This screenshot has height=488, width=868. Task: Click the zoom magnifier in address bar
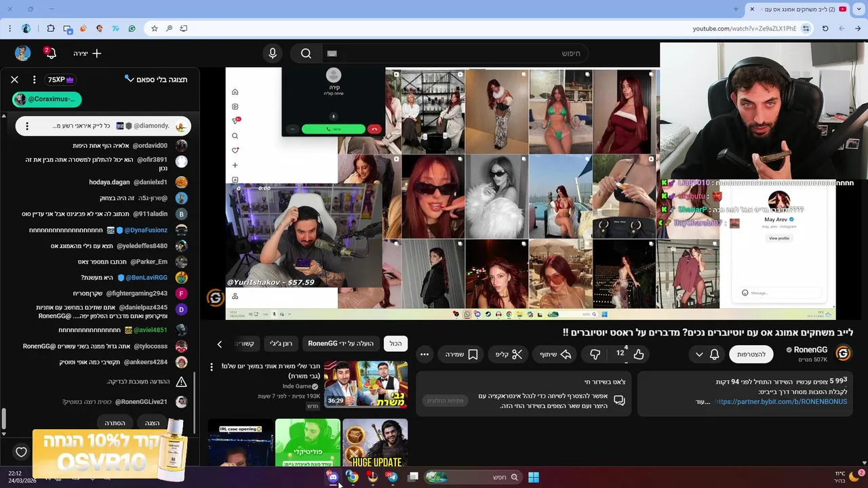(169, 28)
